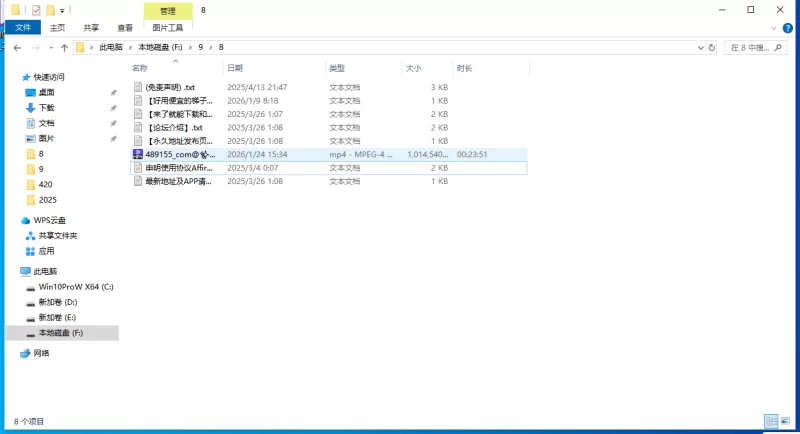Open the 文件 File menu

[x=22, y=29]
